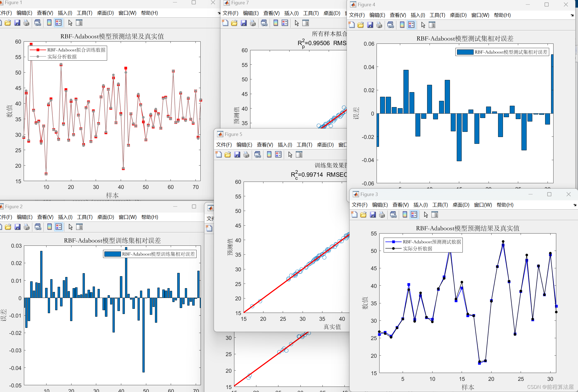Toggle Insert Colorbar in Figure 3 toolbar
578x392 pixels.
[405, 215]
